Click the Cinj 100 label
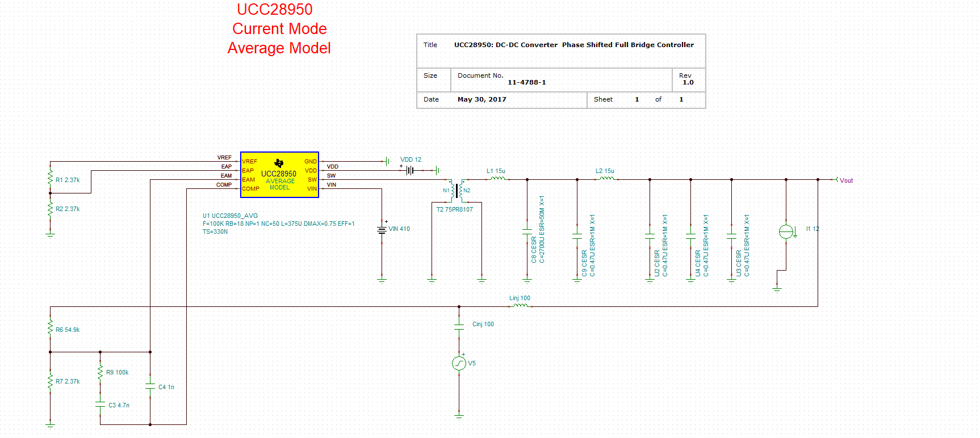980x438 pixels. tap(483, 324)
